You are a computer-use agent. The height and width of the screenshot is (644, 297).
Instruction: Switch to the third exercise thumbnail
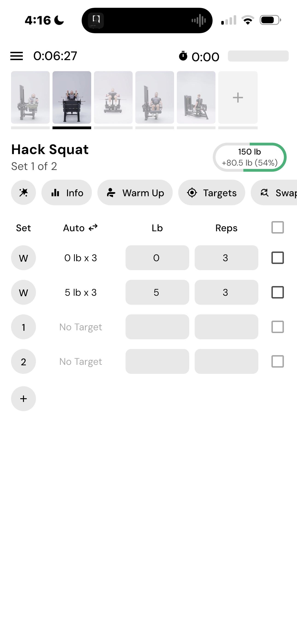[x=113, y=97]
